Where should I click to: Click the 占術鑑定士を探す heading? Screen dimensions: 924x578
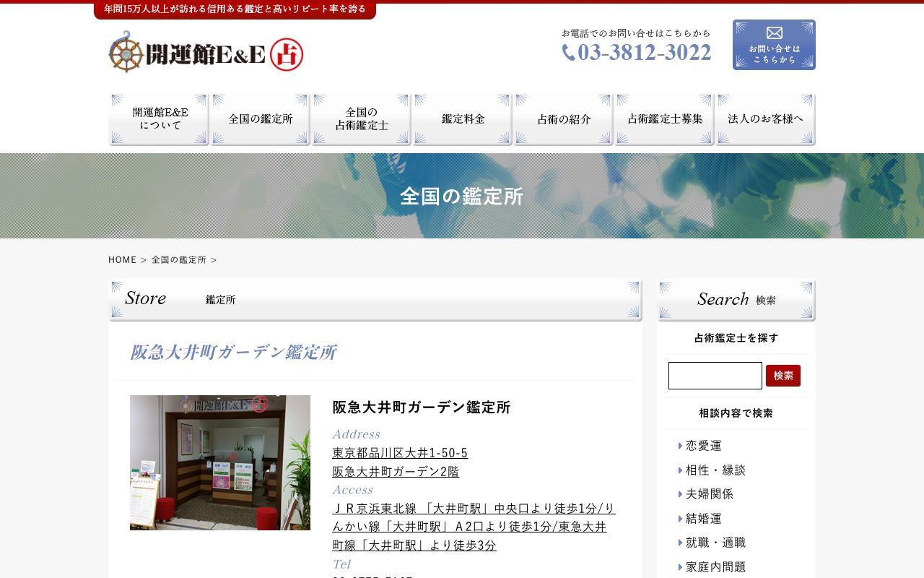(x=736, y=338)
